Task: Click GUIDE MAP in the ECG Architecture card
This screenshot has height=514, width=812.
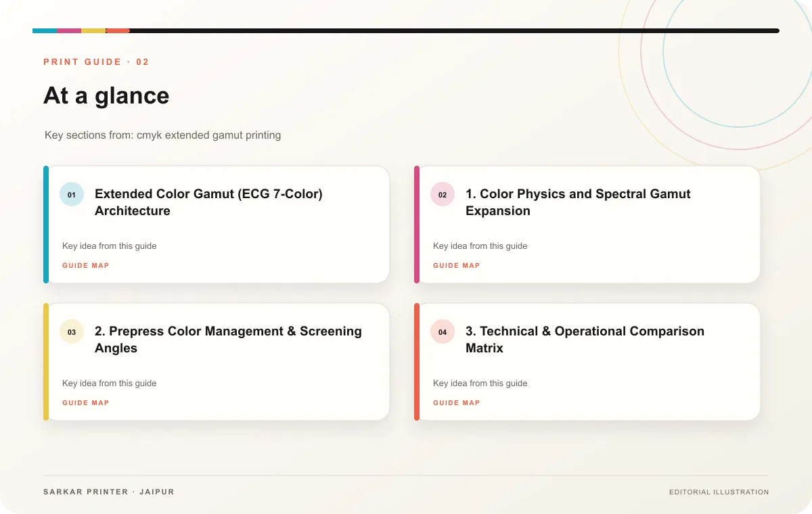Action: point(86,266)
